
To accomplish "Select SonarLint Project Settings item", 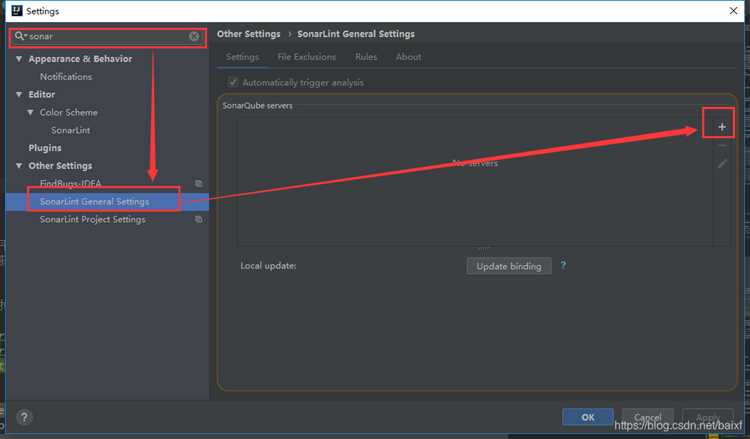I will (93, 220).
